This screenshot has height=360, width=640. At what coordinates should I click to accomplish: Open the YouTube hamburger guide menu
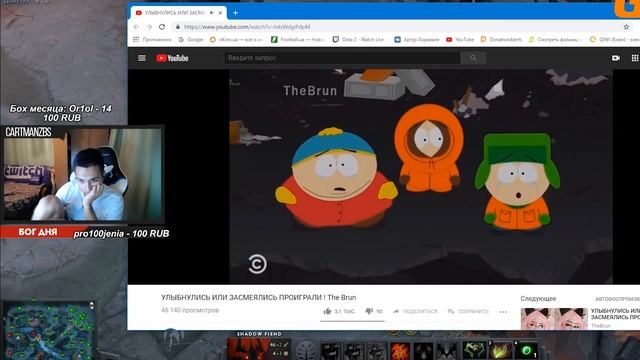pyautogui.click(x=142, y=58)
